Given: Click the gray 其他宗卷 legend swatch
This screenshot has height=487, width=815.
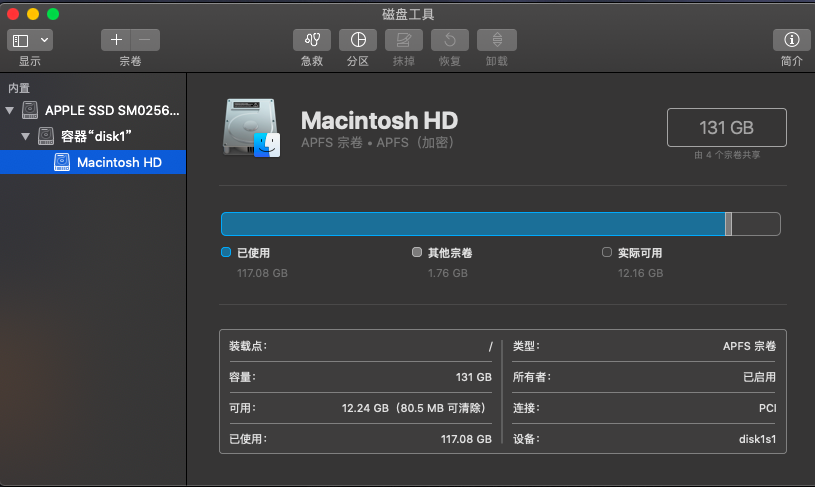Looking at the screenshot, I should pos(417,253).
